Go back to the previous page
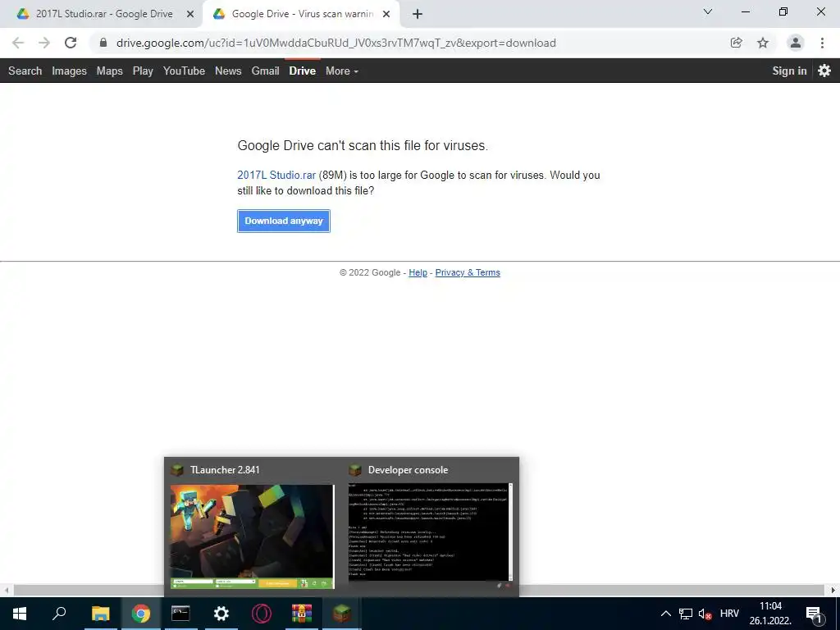Viewport: 840px width, 630px height. click(18, 43)
